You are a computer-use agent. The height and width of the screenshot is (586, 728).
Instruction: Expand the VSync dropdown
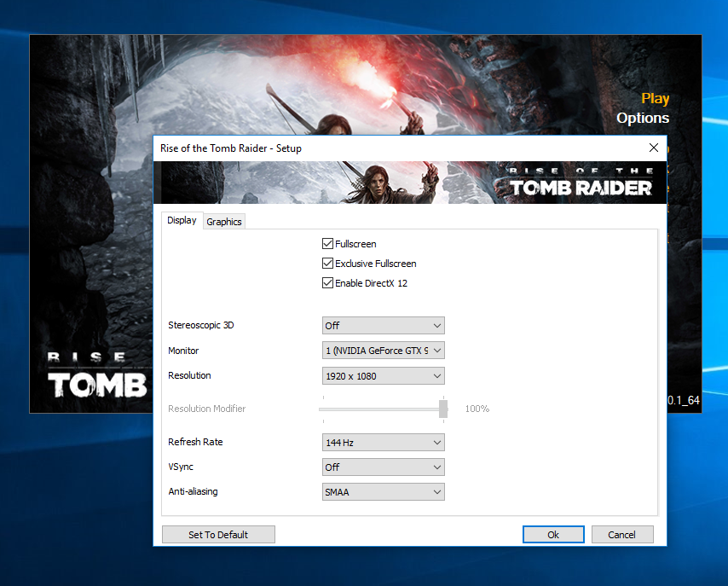click(x=383, y=467)
